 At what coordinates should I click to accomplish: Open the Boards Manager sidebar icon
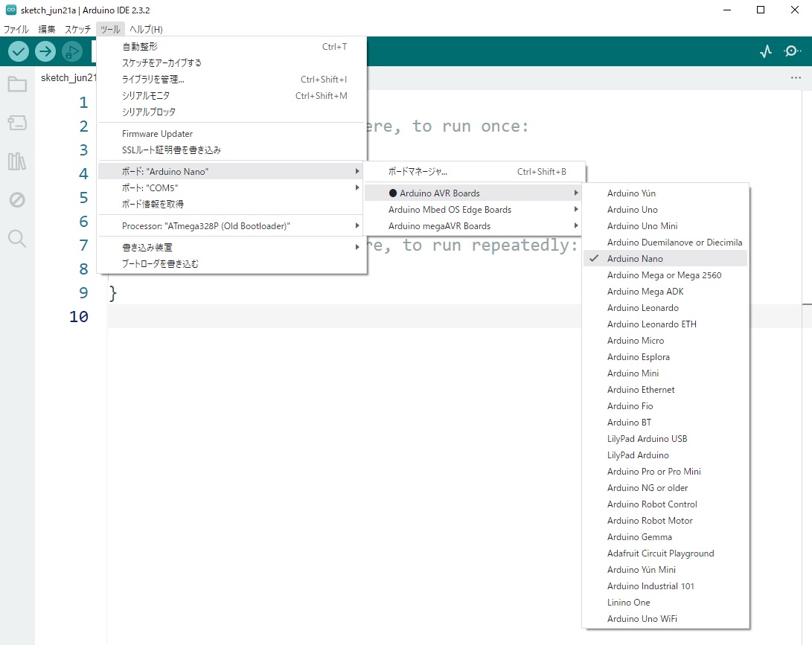(17, 123)
